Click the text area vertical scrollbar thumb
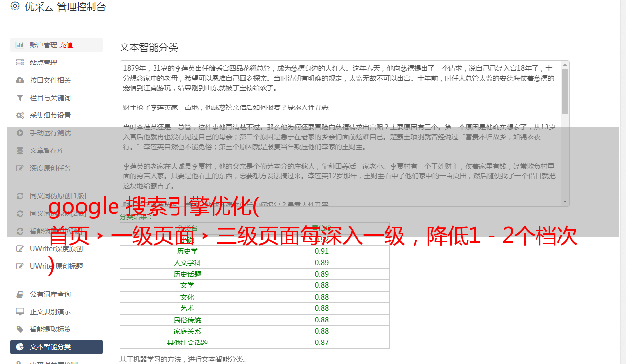This screenshot has height=364, width=626. tap(565, 91)
